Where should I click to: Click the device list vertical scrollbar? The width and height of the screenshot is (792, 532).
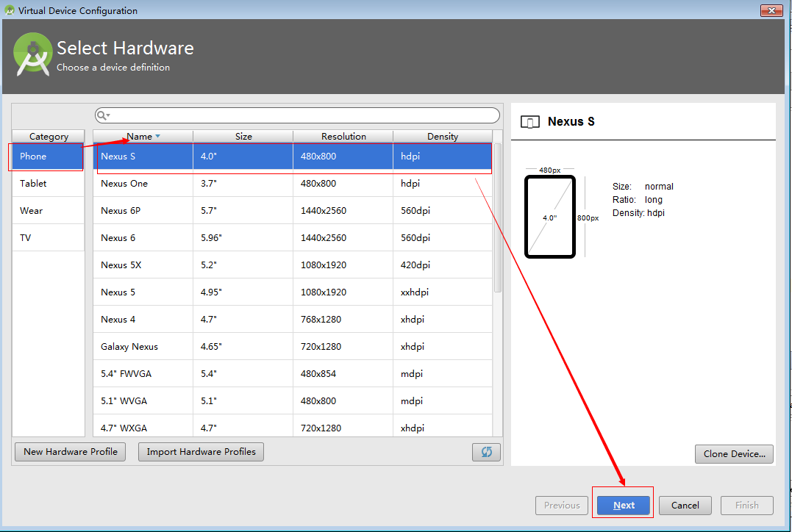coord(498,218)
